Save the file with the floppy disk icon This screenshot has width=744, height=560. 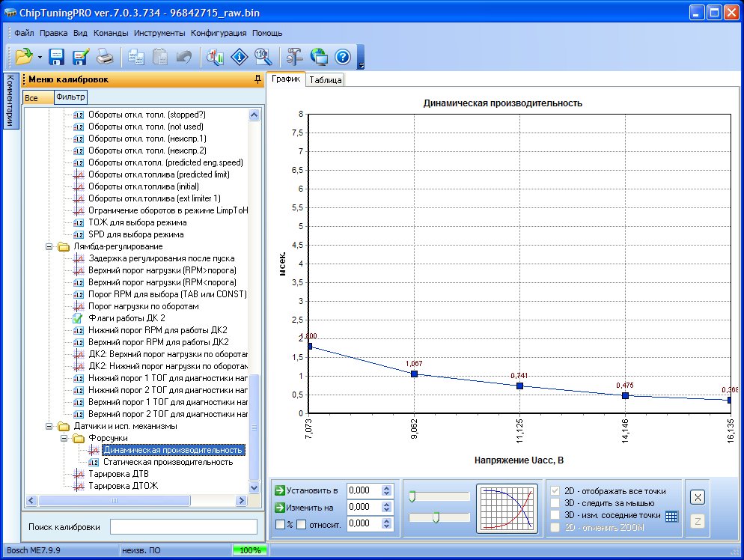click(57, 56)
